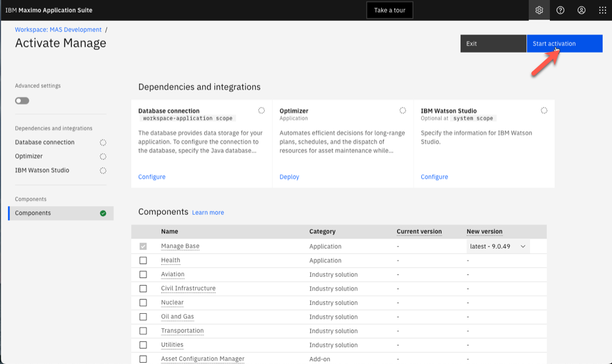This screenshot has height=364, width=612.
Task: Expand the Manage Base version dropdown
Action: (497, 246)
